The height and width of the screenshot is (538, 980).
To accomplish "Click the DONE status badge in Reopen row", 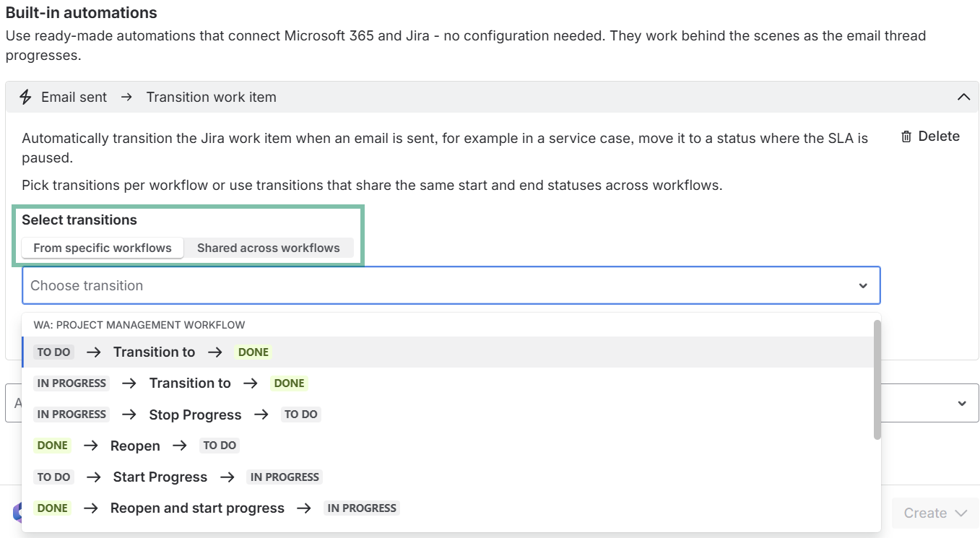I will click(53, 446).
